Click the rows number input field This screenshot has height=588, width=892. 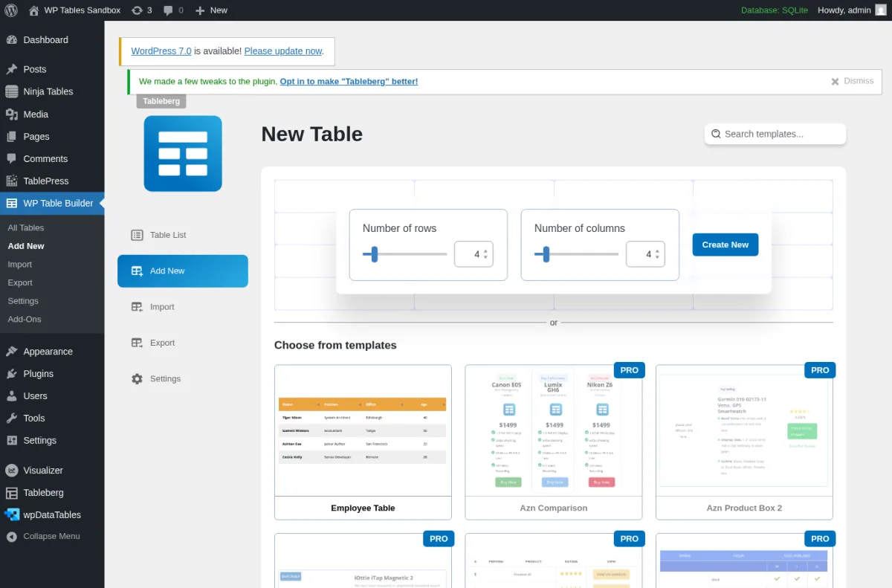coord(474,254)
